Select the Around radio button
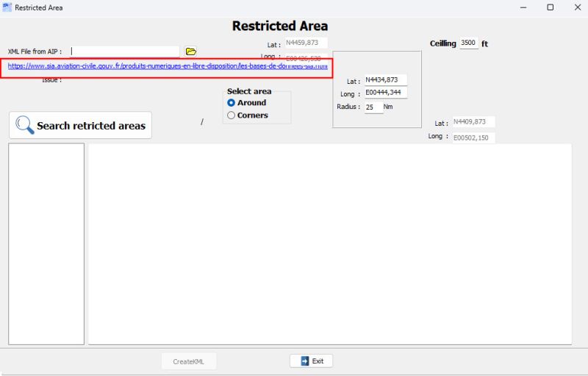This screenshot has width=588, height=376. pos(232,103)
